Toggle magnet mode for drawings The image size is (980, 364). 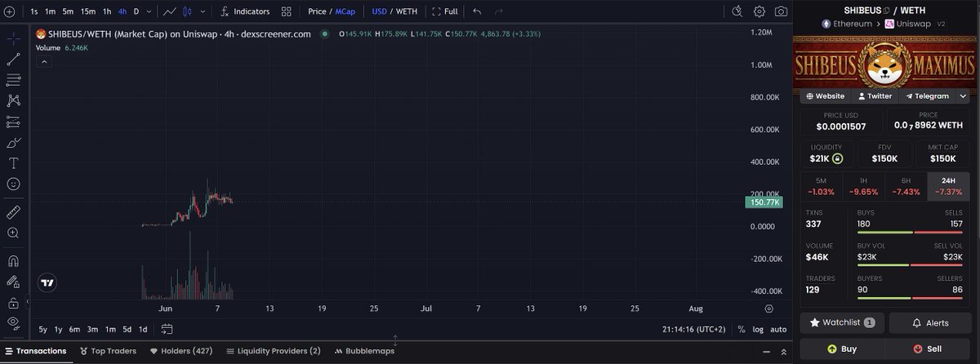[13, 261]
